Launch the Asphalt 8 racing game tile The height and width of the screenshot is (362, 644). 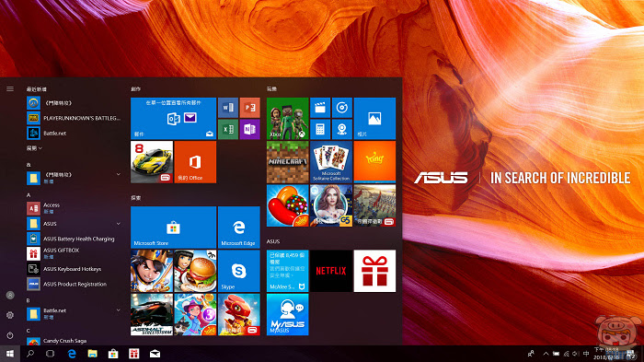[152, 162]
